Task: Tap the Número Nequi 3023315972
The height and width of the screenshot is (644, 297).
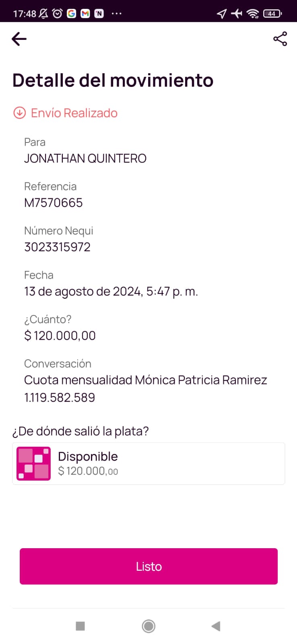Action: 58,247
